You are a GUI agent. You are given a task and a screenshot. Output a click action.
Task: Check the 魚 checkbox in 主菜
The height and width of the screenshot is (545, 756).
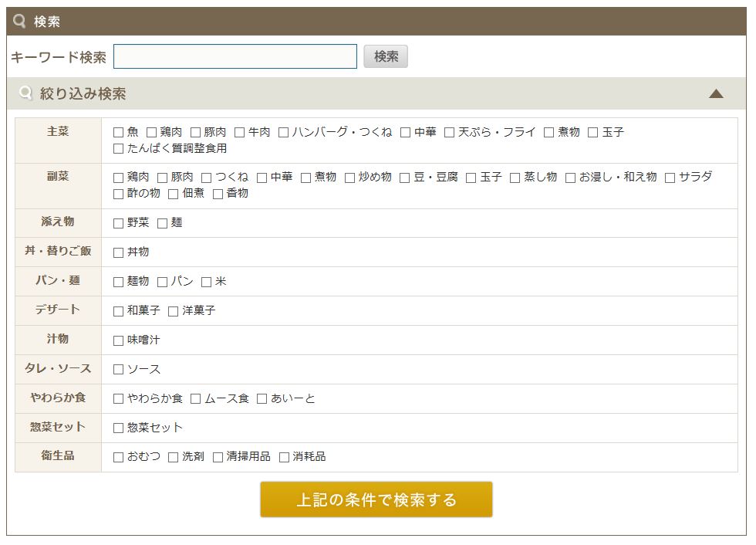(119, 133)
